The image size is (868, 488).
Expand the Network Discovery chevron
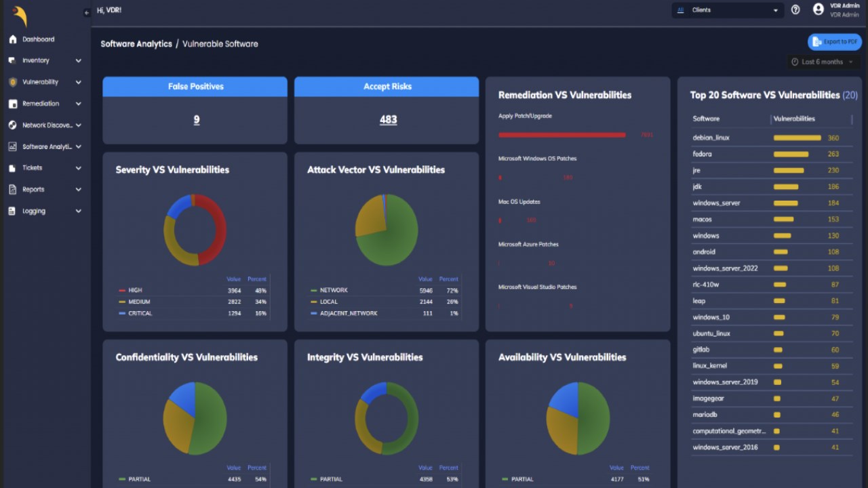coord(79,125)
